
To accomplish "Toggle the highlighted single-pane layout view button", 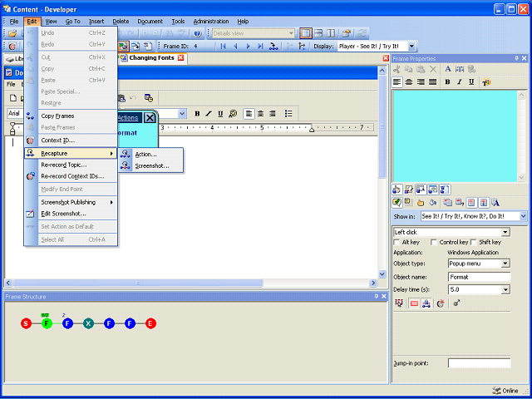I will coord(306,33).
